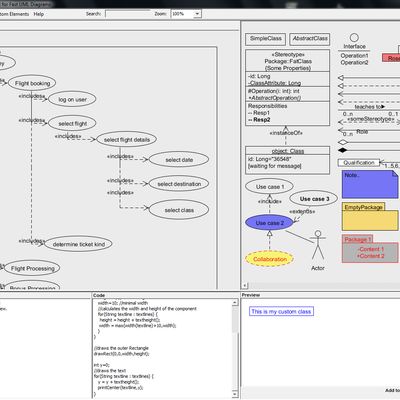The height and width of the screenshot is (400, 400).
Task: Select the Actor stick figure
Action: (x=318, y=245)
